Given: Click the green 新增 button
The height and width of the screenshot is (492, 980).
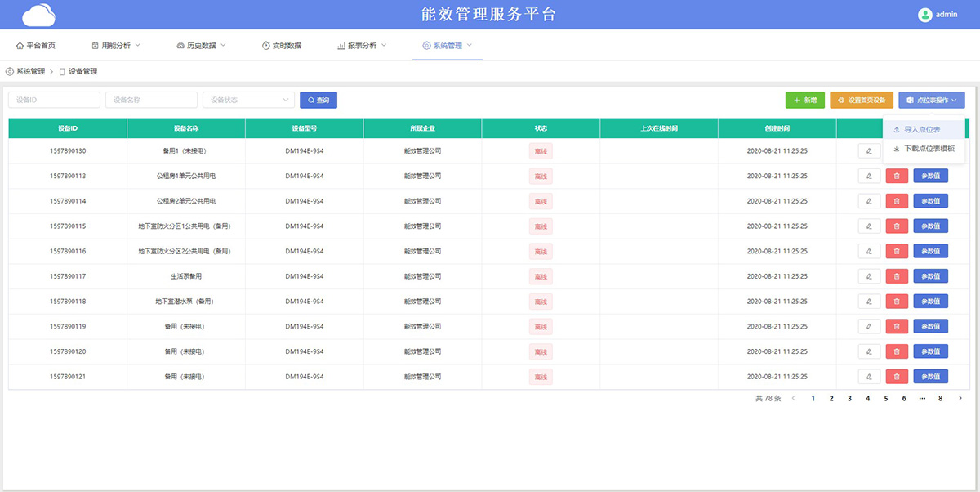Looking at the screenshot, I should point(805,100).
